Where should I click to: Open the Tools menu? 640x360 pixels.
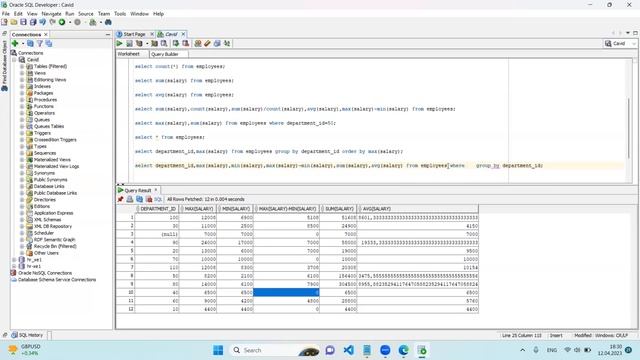click(x=120, y=13)
